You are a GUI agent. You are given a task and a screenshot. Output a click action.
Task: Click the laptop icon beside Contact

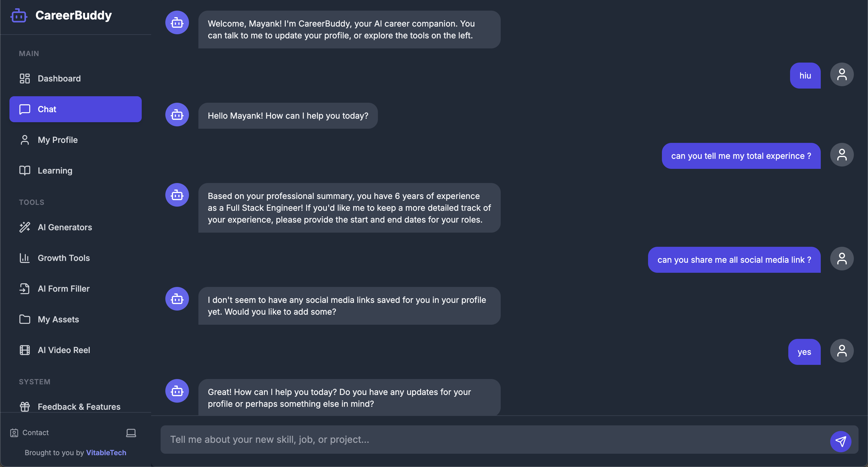[131, 433]
